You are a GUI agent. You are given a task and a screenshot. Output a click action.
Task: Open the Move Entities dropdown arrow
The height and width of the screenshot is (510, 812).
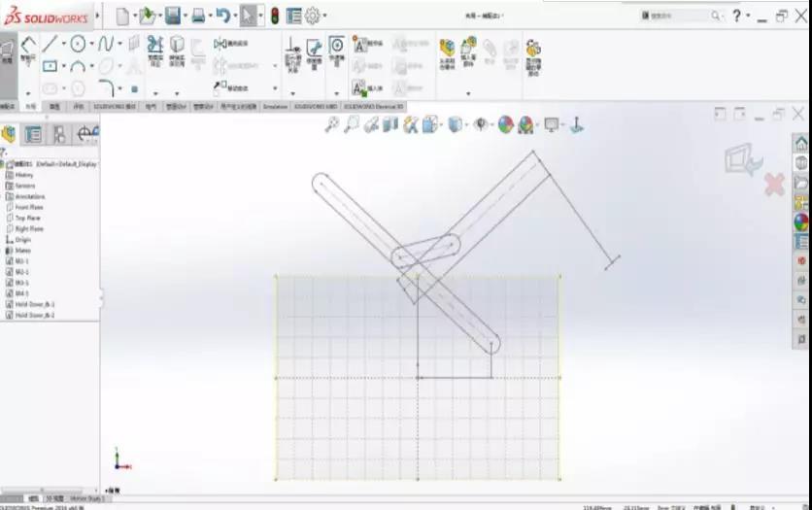coord(275,88)
